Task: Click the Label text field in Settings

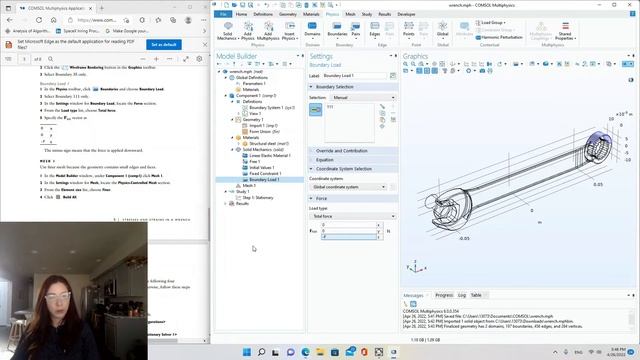Action: [355, 76]
